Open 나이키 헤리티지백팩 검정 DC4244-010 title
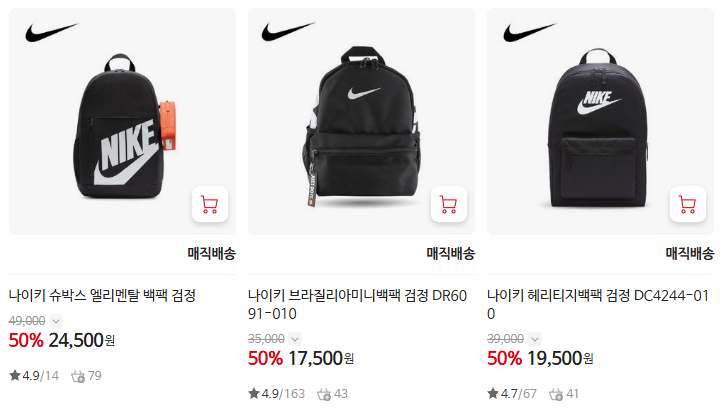 click(x=598, y=304)
